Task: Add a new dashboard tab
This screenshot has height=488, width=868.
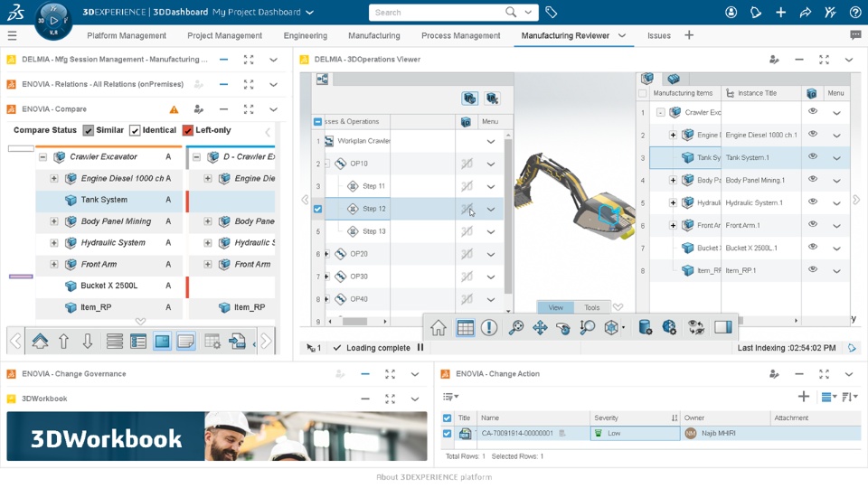Action: point(689,35)
